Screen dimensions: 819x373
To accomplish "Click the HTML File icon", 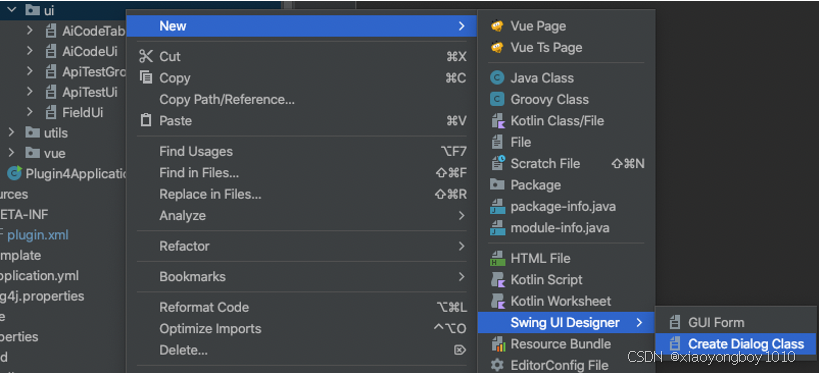I will pos(497,259).
